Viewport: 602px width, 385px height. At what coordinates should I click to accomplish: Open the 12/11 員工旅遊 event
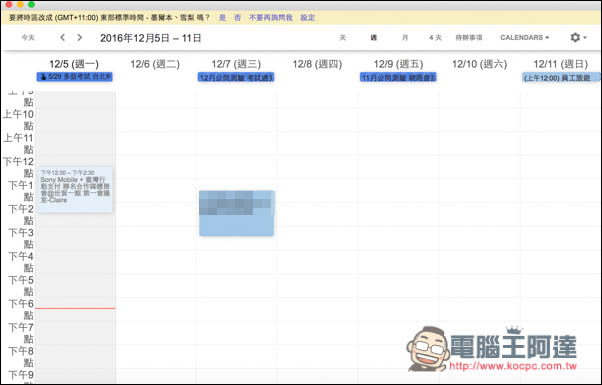561,78
